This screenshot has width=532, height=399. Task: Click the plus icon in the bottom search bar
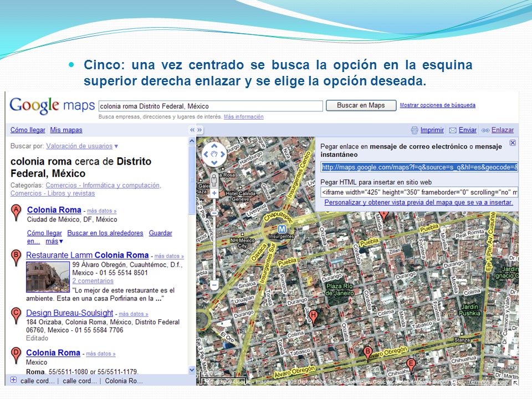[x=13, y=380]
